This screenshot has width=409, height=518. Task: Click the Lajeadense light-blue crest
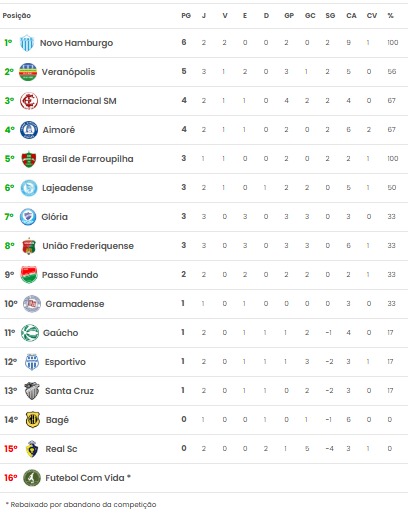(x=29, y=188)
